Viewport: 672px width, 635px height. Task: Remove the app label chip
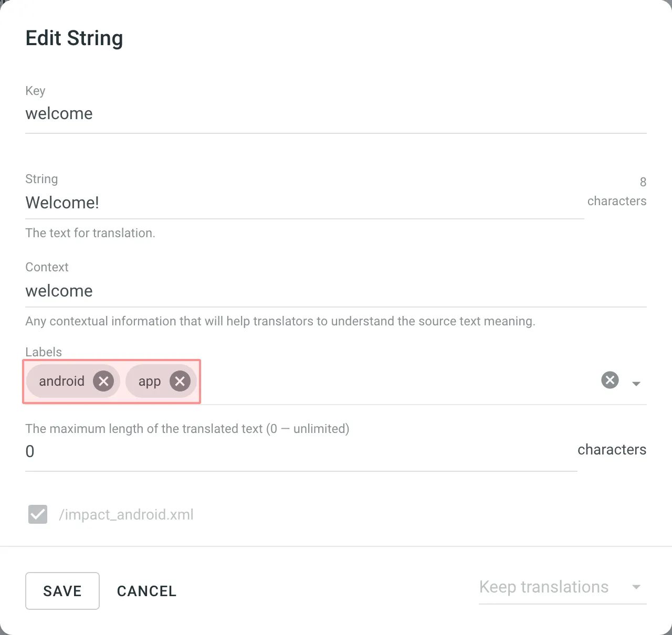180,381
